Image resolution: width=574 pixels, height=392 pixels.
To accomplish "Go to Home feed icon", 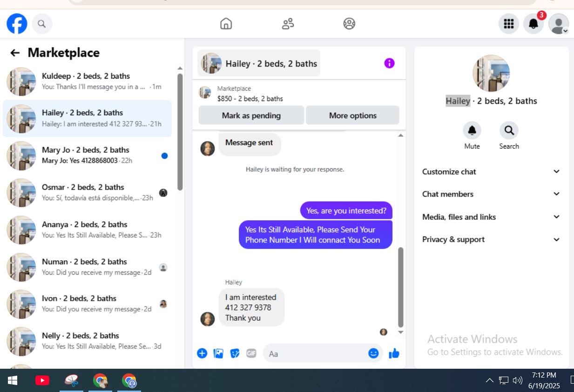I will pyautogui.click(x=226, y=24).
